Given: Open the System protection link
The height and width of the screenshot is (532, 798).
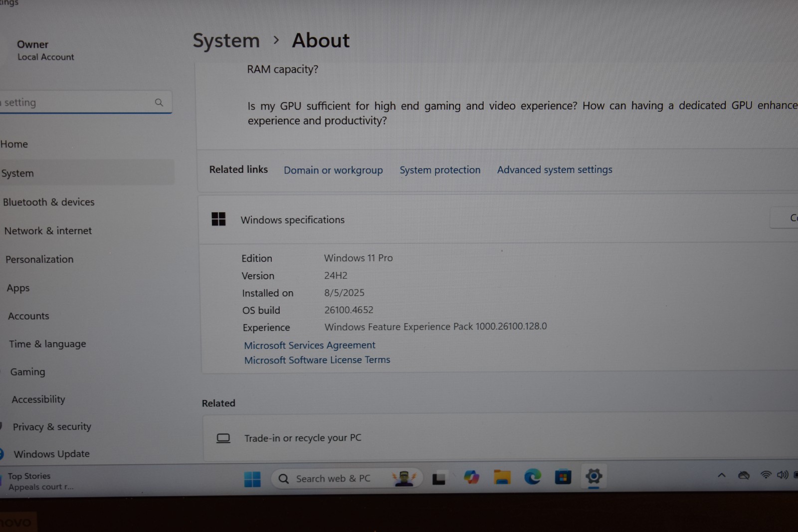Looking at the screenshot, I should pyautogui.click(x=440, y=170).
